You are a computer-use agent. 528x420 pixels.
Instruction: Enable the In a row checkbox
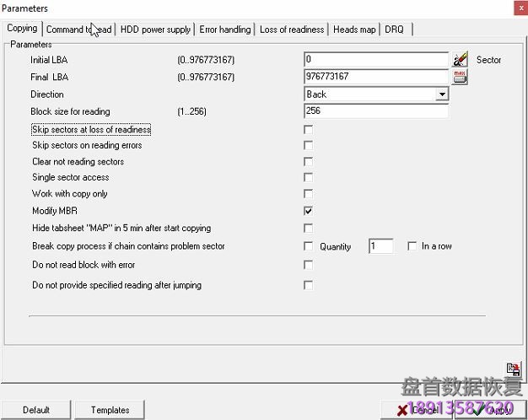(412, 246)
